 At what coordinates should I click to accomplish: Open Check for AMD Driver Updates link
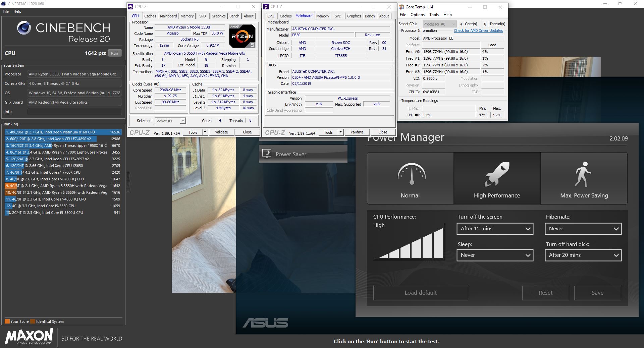click(x=478, y=31)
